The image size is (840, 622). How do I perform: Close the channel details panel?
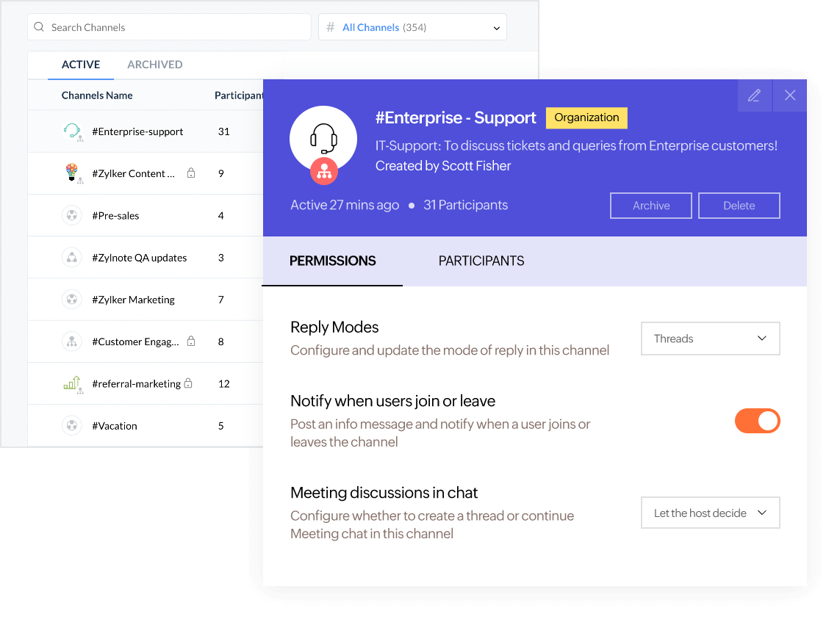[x=790, y=95]
